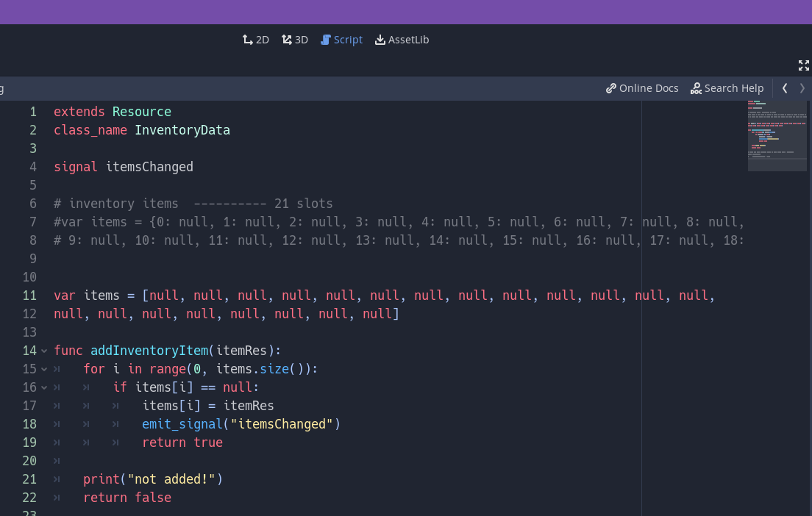Toggle distraction-free mode with the expand icon
Viewport: 812px width, 516px height.
click(x=803, y=65)
